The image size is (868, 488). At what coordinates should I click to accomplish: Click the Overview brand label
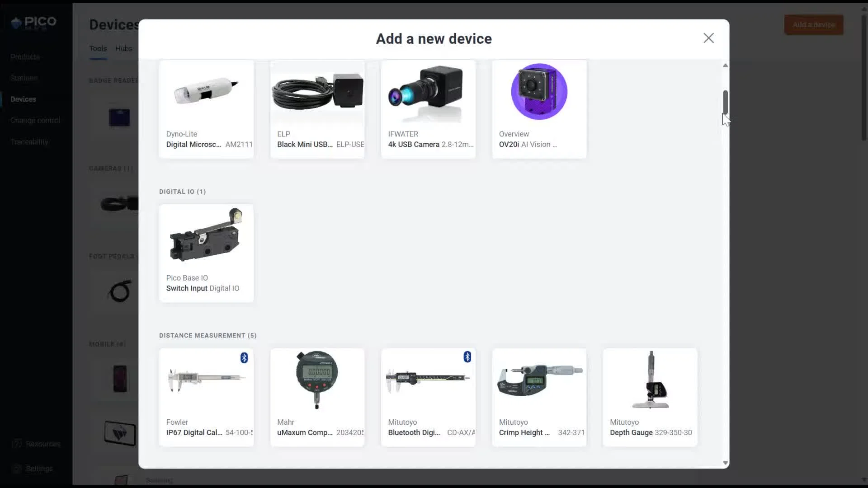[514, 134]
